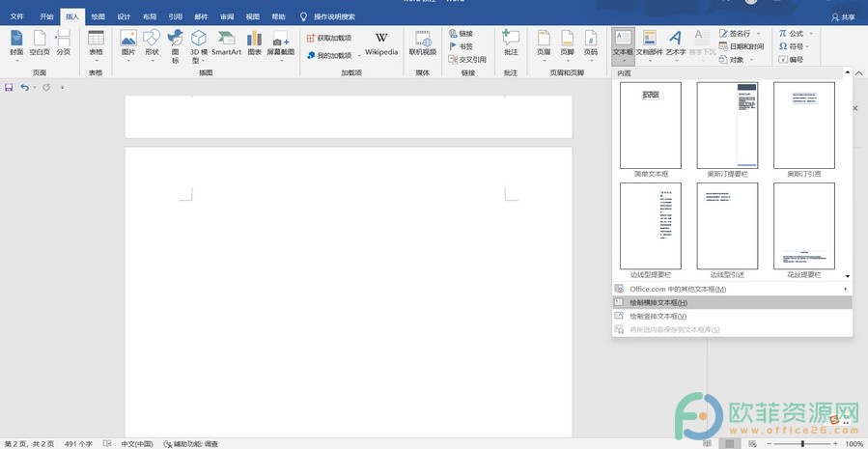Click the zoom slider in status bar
This screenshot has width=868, height=449.
pyautogui.click(x=802, y=443)
